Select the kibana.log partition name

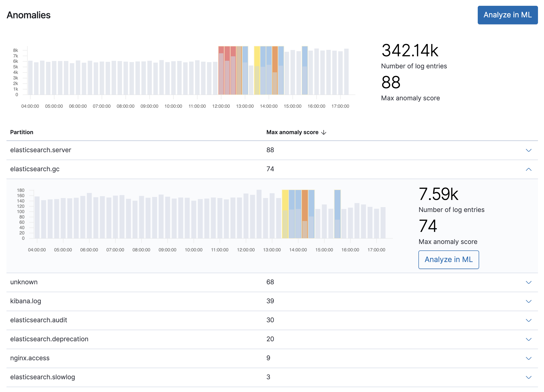(25, 301)
